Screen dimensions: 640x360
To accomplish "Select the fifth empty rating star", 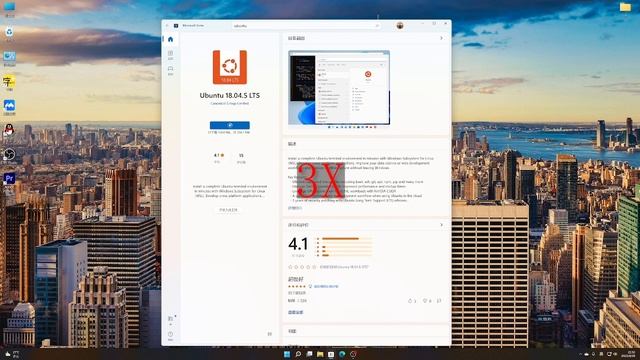I will point(314,267).
